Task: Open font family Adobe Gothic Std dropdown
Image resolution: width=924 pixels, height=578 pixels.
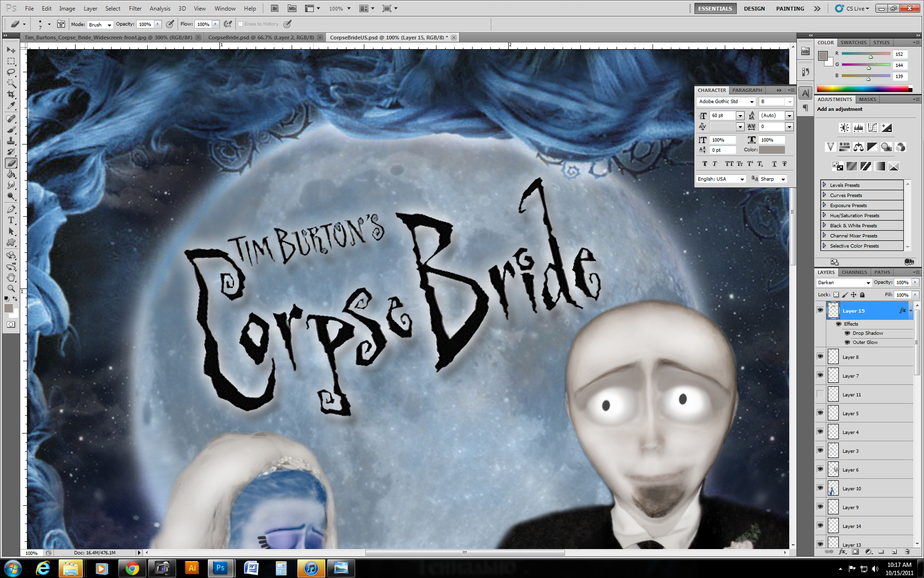Action: click(x=726, y=102)
